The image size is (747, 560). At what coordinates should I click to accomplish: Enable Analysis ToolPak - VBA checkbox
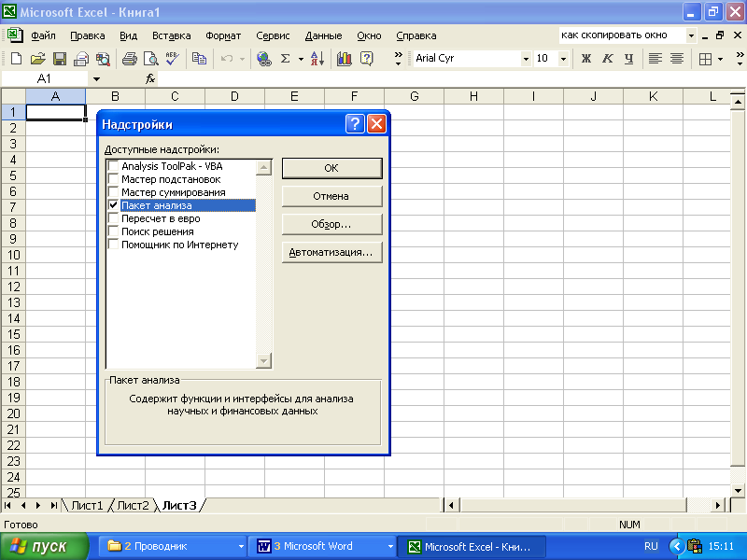click(113, 166)
